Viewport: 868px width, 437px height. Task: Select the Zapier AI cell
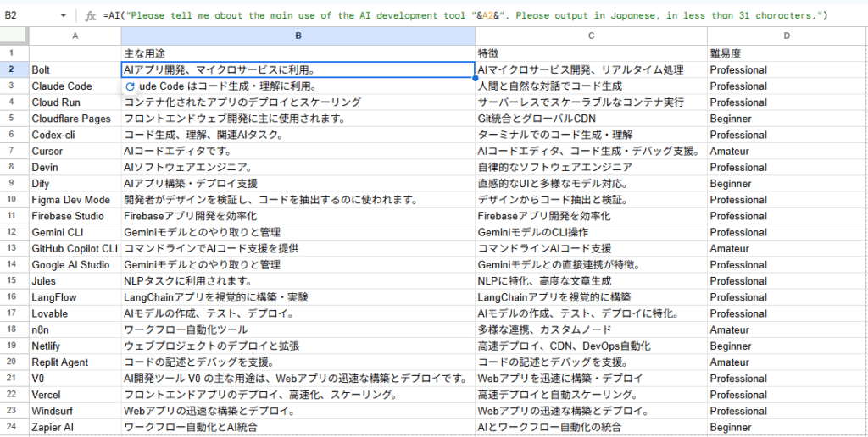click(75, 428)
